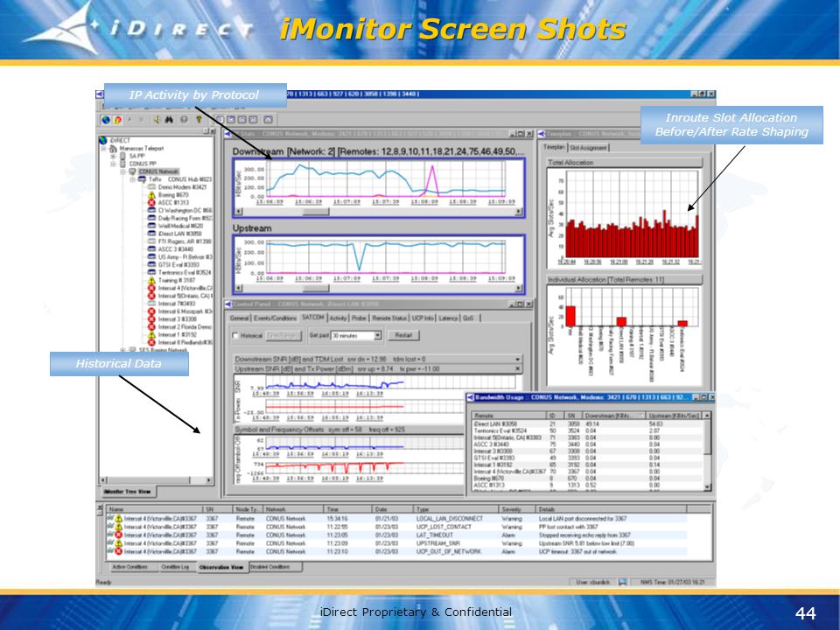Screen dimensions: 840x630
Task: Click the red error icon beside ASCC #1313
Action: tap(151, 203)
